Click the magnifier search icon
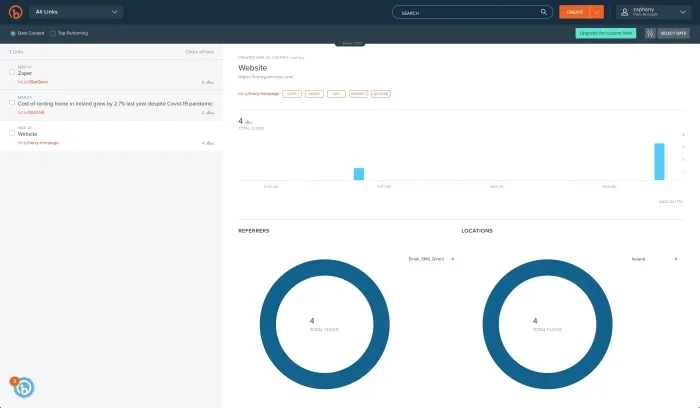 pos(543,12)
